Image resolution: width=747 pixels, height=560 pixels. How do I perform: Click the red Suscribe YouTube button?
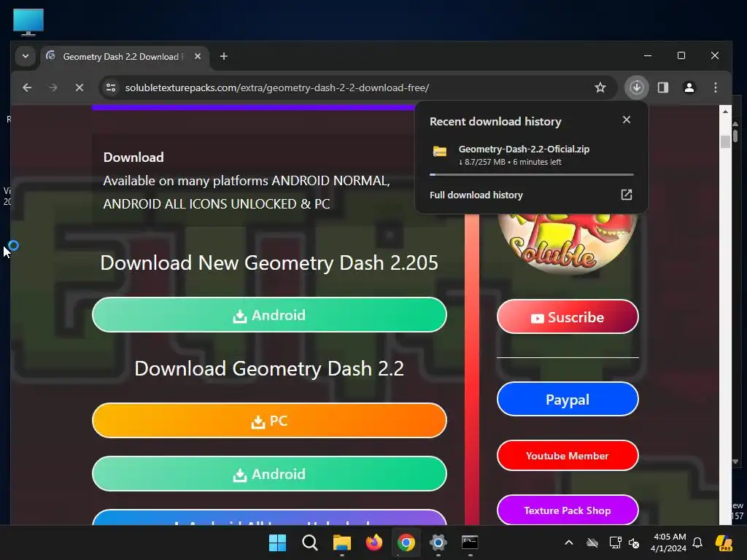pyautogui.click(x=568, y=316)
